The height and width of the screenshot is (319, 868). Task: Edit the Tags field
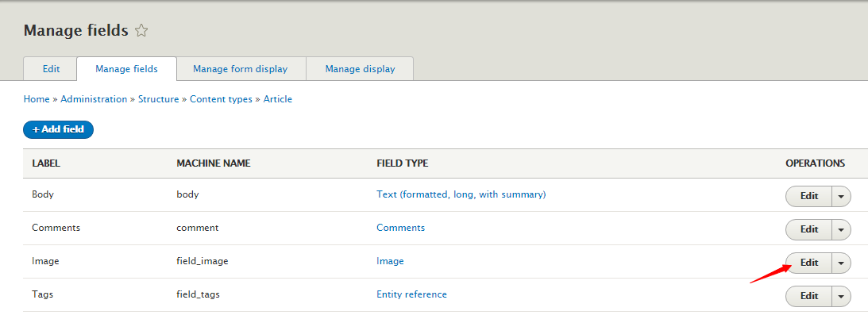click(808, 296)
